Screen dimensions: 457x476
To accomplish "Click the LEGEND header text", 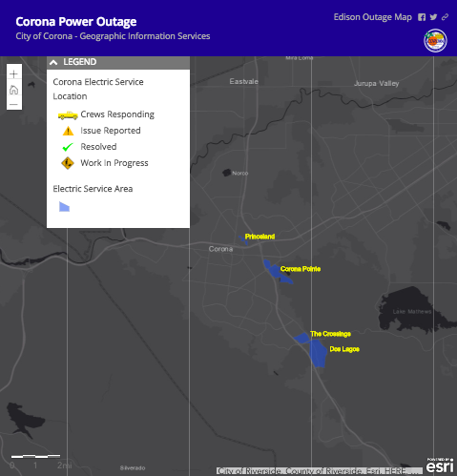I will click(x=79, y=62).
